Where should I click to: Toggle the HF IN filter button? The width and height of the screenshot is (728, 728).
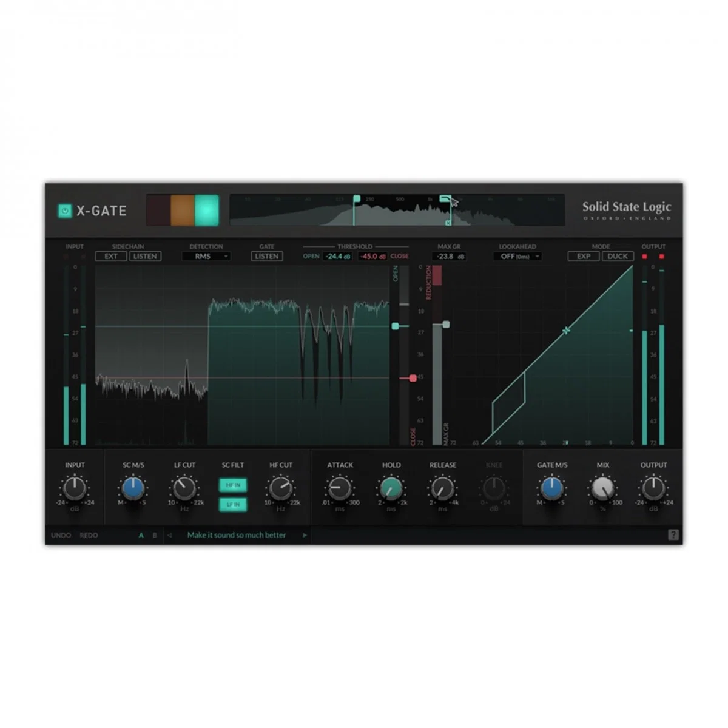[x=233, y=485]
